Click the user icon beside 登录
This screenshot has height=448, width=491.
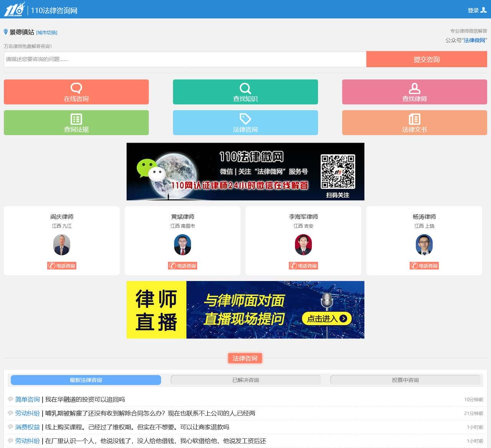tap(483, 10)
